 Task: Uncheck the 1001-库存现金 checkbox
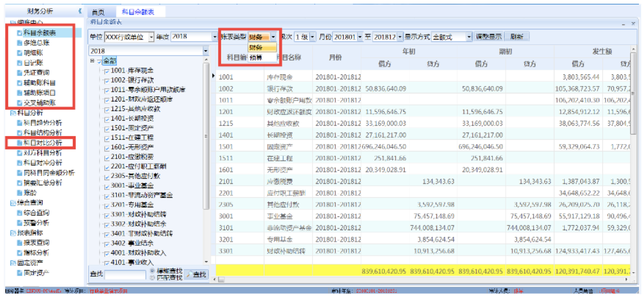(107, 71)
